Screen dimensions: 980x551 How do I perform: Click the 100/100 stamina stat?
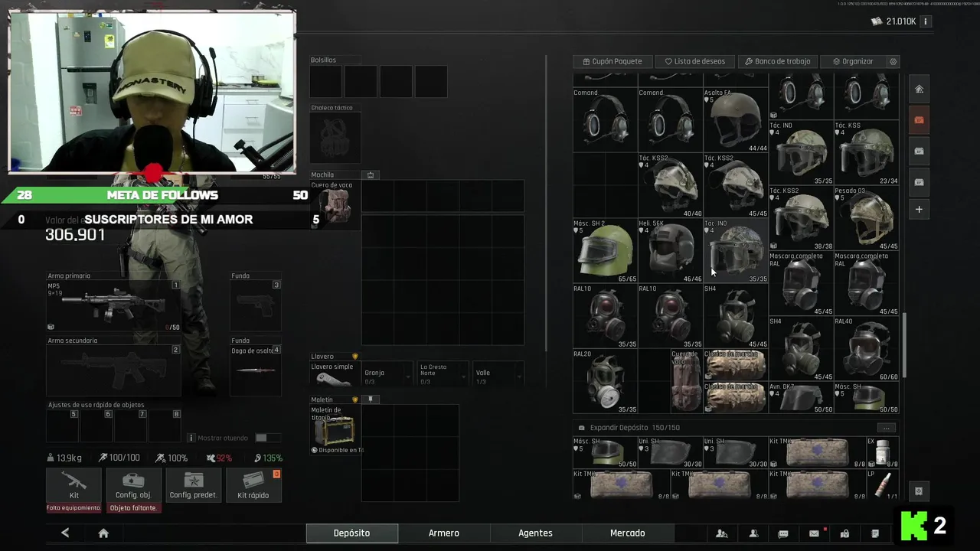119,458
